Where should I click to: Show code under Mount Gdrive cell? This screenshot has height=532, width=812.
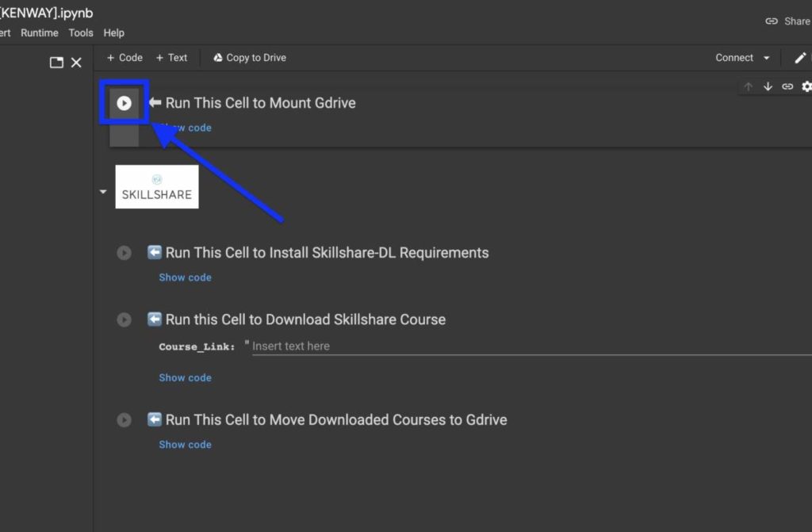(x=185, y=128)
